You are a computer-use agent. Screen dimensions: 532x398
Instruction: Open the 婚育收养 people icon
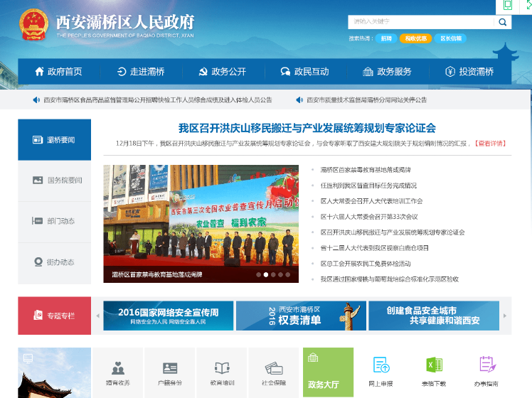pyautogui.click(x=118, y=368)
